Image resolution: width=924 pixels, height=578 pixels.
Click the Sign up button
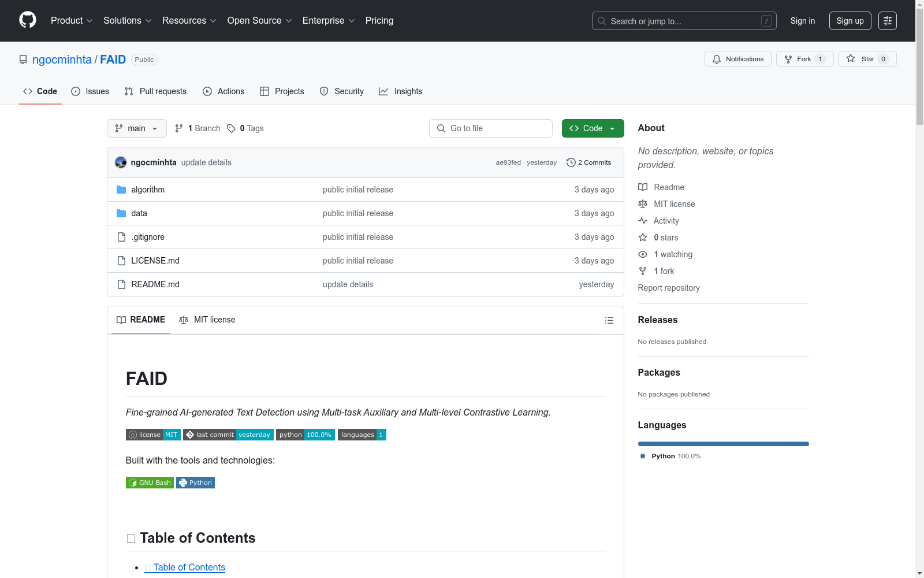click(x=850, y=21)
